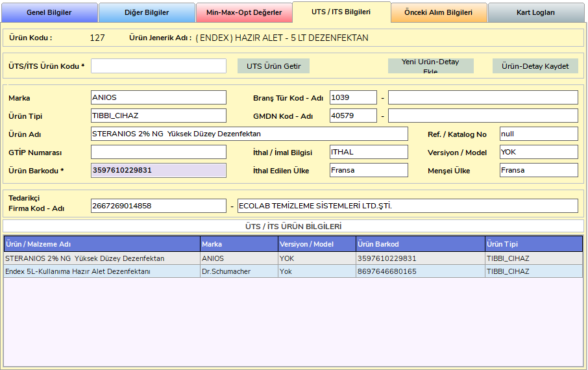Image resolution: width=588 pixels, height=370 pixels.
Task: Click the Ürün / Malzeme Adı column header
Action: coord(103,244)
